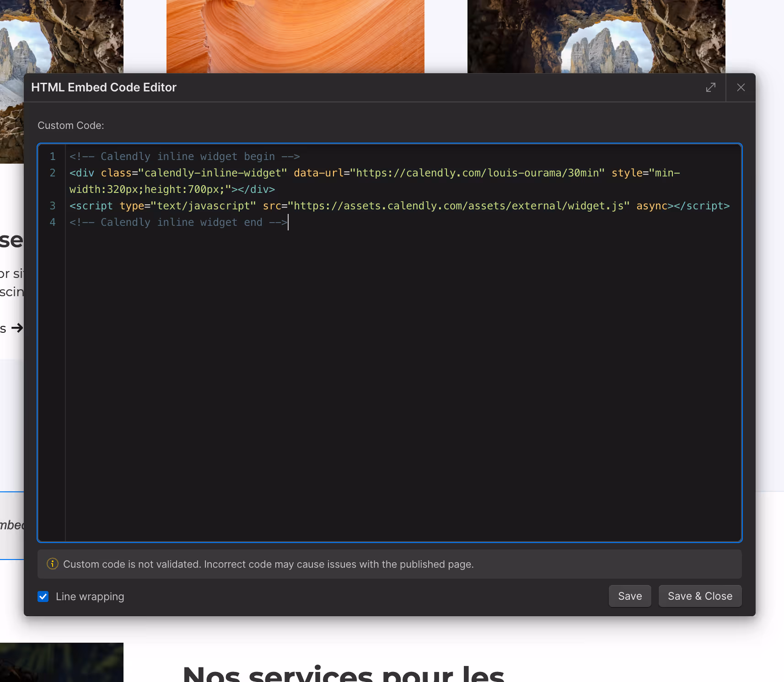
Task: Place cursor on the 'Calendly inline widget begin' comment
Action: coord(184,156)
